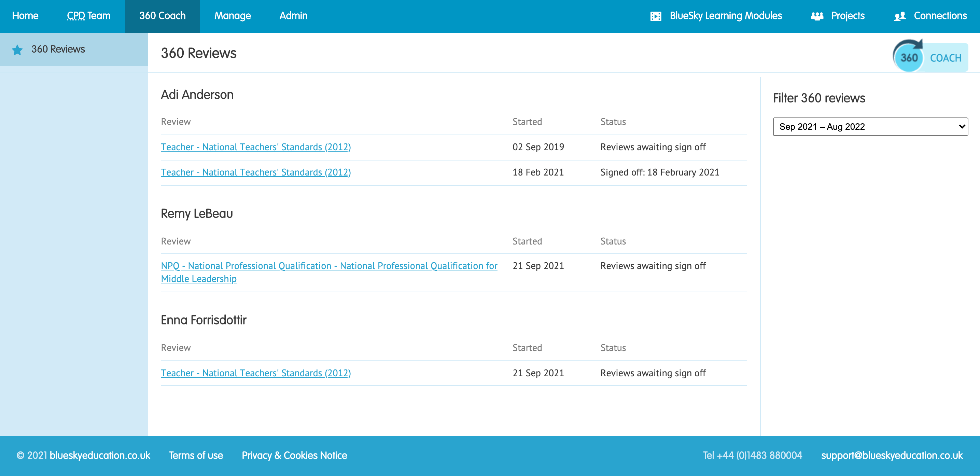Image resolution: width=980 pixels, height=476 pixels.
Task: Open the Admin menu
Action: click(x=293, y=16)
